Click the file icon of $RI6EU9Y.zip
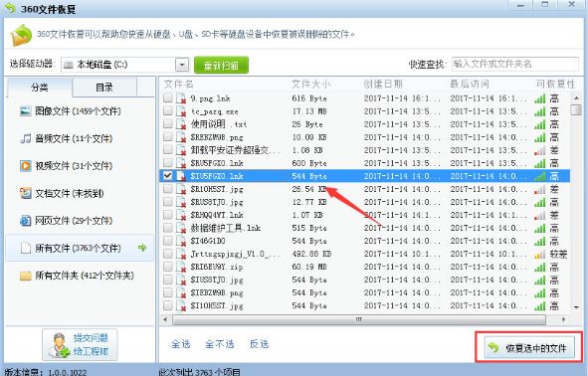588x376 pixels. pos(181,267)
